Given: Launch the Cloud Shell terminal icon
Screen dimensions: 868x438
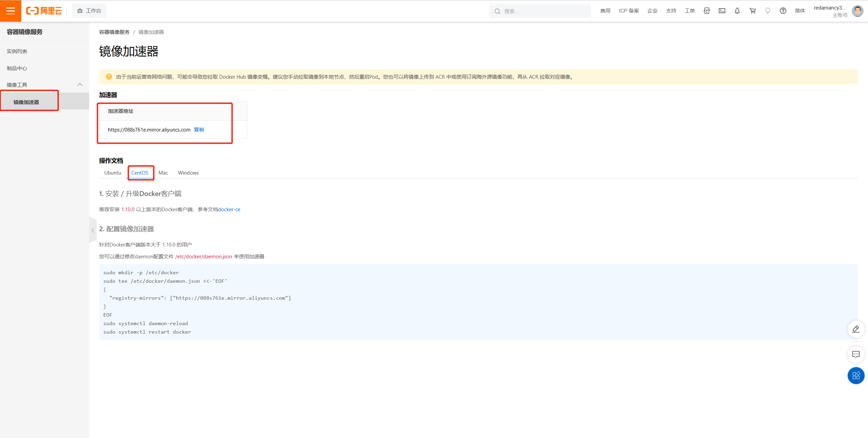Looking at the screenshot, I should coord(722,11).
